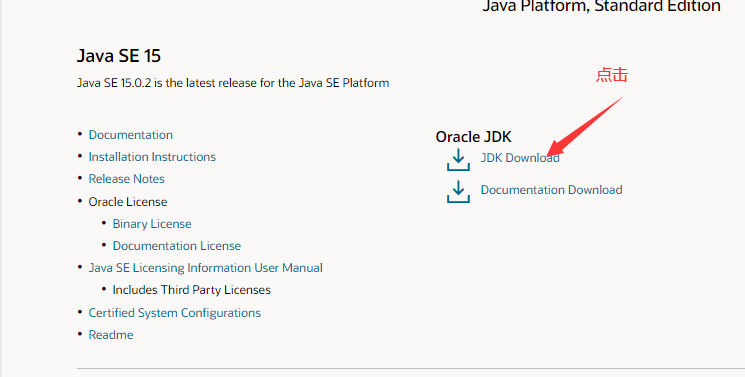Open the Binary License link
The height and width of the screenshot is (377, 745).
click(x=152, y=224)
